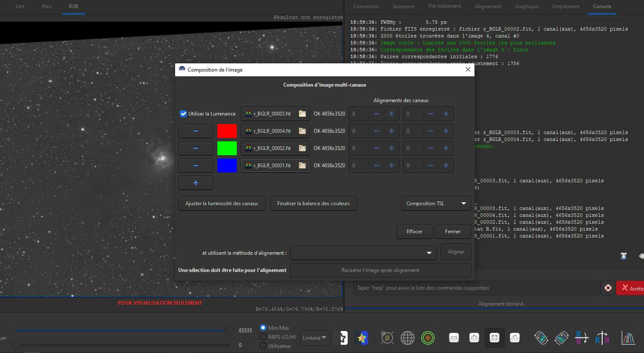This screenshot has height=353, width=644.
Task: Rotate image 90° clockwise
Action: [x=561, y=338]
